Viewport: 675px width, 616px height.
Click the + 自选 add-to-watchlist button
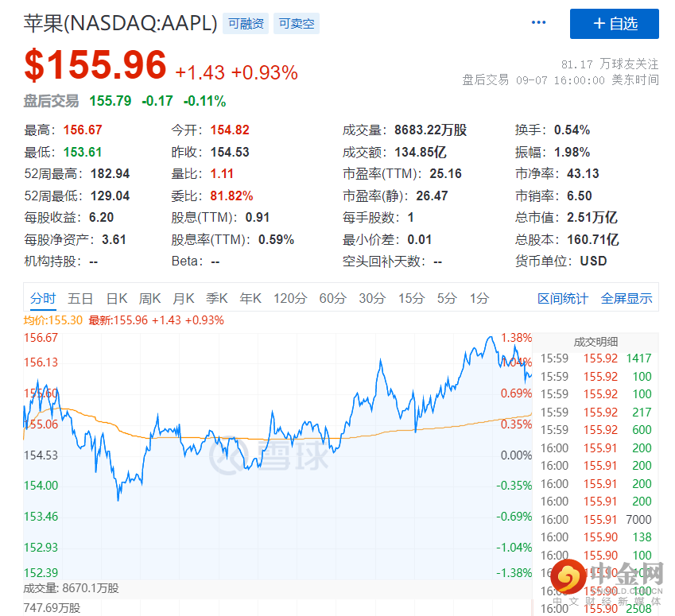[615, 24]
